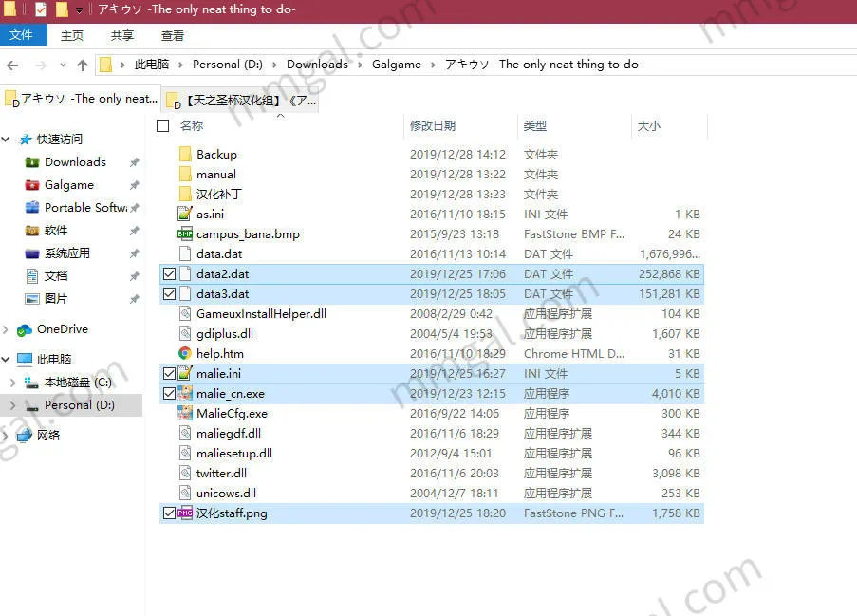Navigate back with the back arrow
The height and width of the screenshot is (616, 857).
pos(11,64)
